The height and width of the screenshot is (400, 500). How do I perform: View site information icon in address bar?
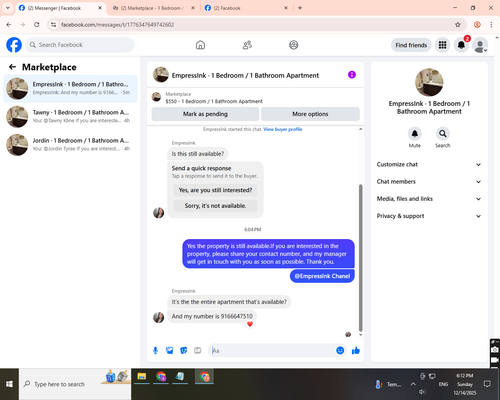coord(54,25)
